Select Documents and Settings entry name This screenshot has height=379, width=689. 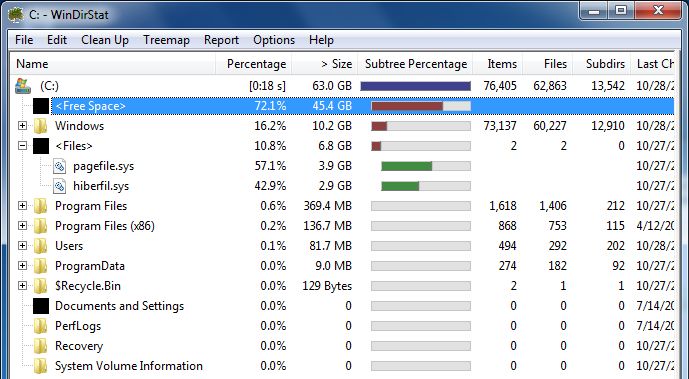120,306
